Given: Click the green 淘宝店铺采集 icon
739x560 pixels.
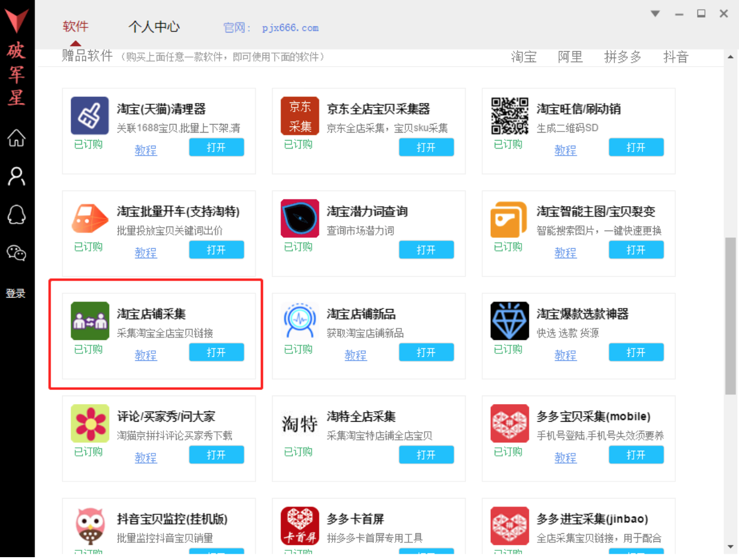Looking at the screenshot, I should click(89, 320).
